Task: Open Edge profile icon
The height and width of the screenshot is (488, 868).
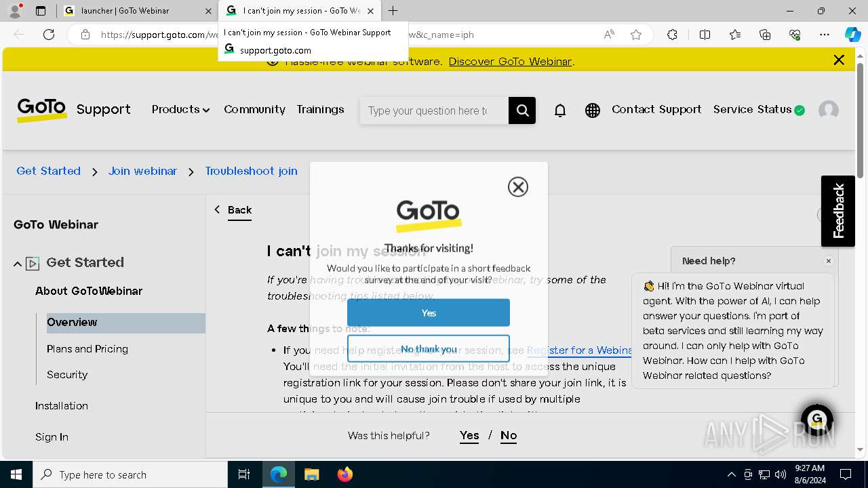Action: 15,11
